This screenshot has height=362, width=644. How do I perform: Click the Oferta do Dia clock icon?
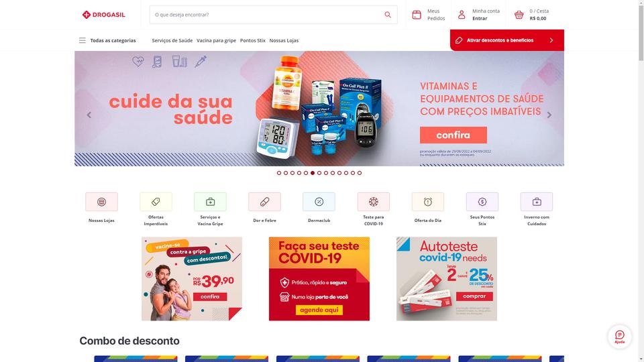pyautogui.click(x=427, y=202)
